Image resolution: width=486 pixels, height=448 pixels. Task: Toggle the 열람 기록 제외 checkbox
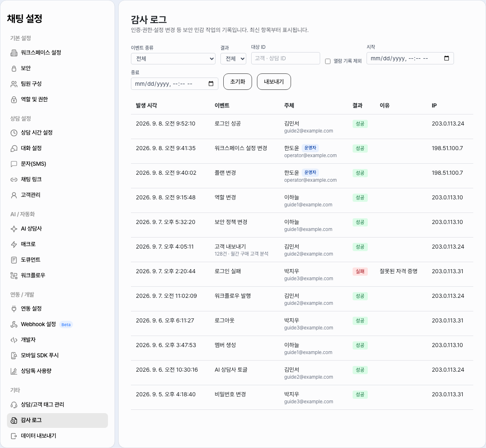coord(328,62)
